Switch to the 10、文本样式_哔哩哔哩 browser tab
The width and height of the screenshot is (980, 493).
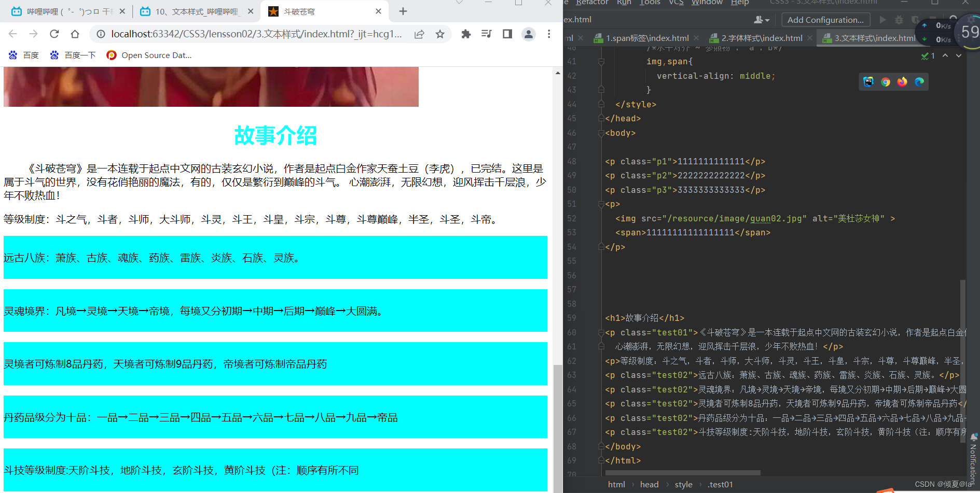point(196,11)
